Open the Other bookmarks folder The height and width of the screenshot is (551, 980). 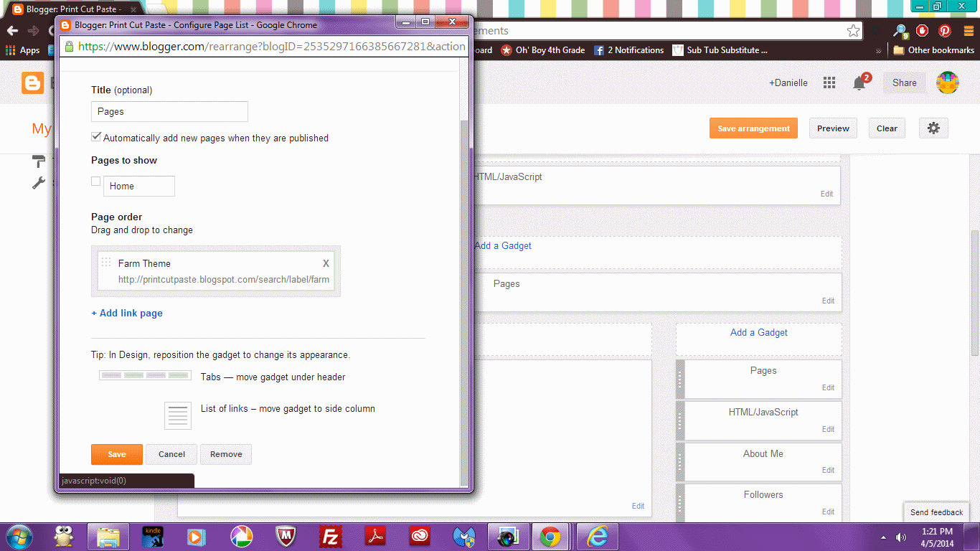point(933,50)
